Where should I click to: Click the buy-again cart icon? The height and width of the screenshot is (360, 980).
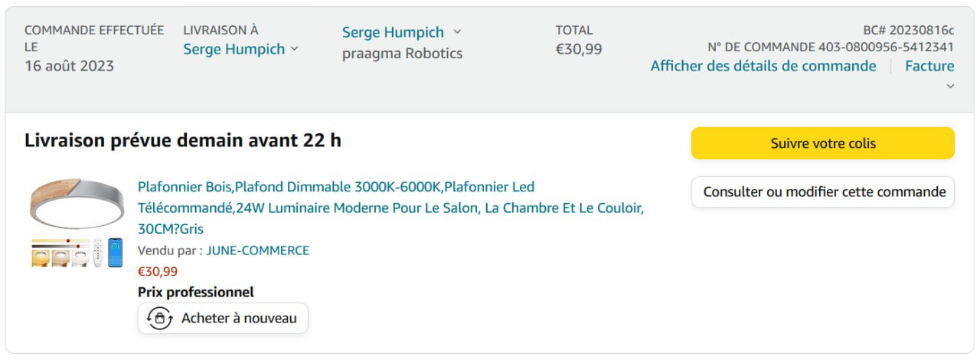pos(159,318)
